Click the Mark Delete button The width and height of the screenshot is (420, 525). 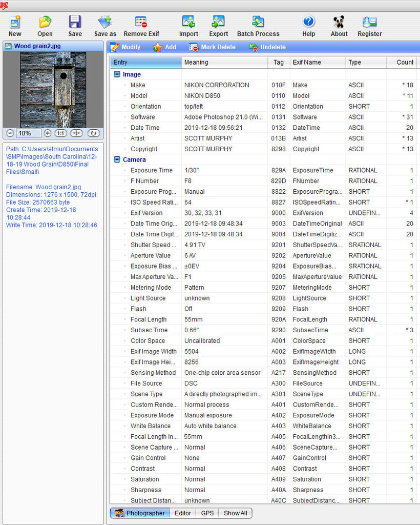point(213,47)
